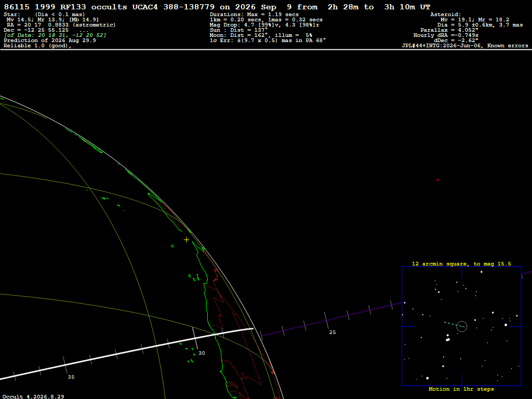Click the star chart thumbnail

[461, 326]
